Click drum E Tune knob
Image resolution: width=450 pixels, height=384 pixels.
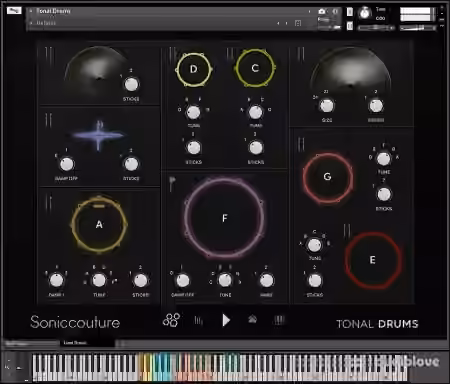(x=314, y=245)
